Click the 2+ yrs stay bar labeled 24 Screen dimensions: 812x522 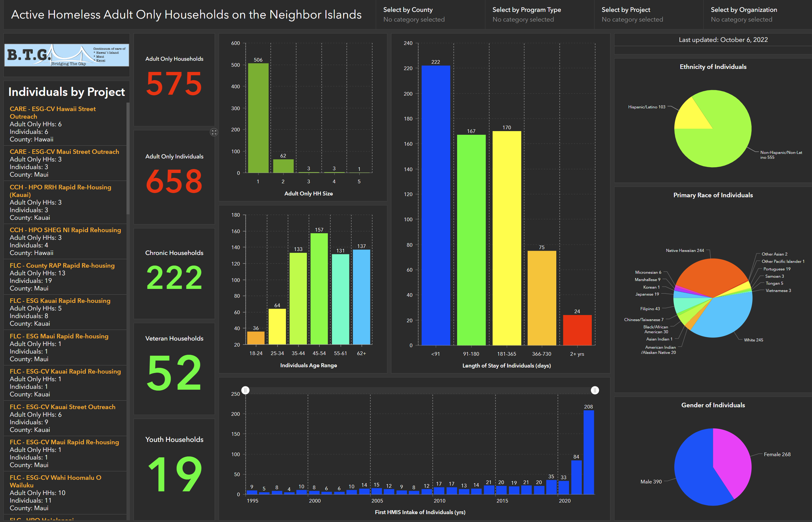(x=577, y=330)
